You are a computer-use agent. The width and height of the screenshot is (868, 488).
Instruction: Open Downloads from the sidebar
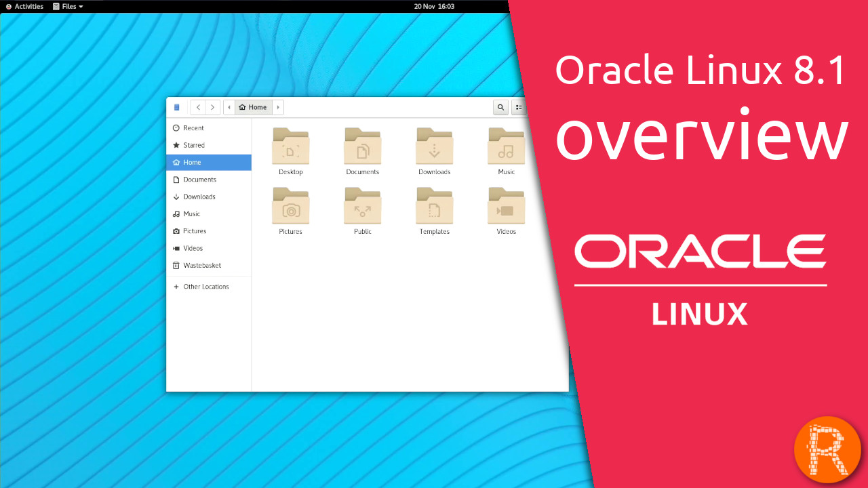(x=209, y=197)
